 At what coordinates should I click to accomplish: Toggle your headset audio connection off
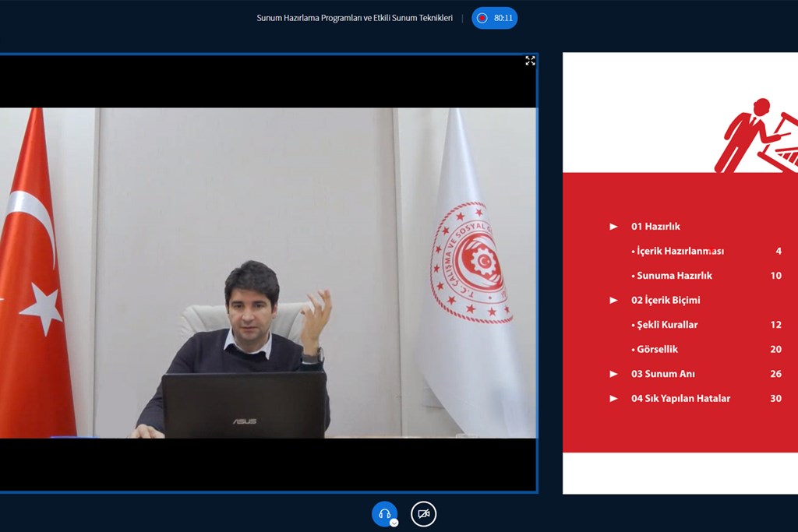(385, 513)
